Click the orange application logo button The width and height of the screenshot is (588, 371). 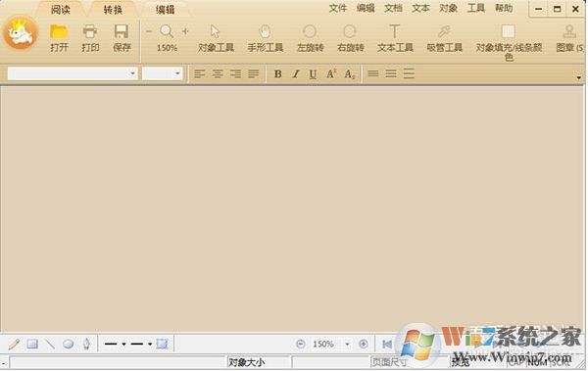point(21,32)
